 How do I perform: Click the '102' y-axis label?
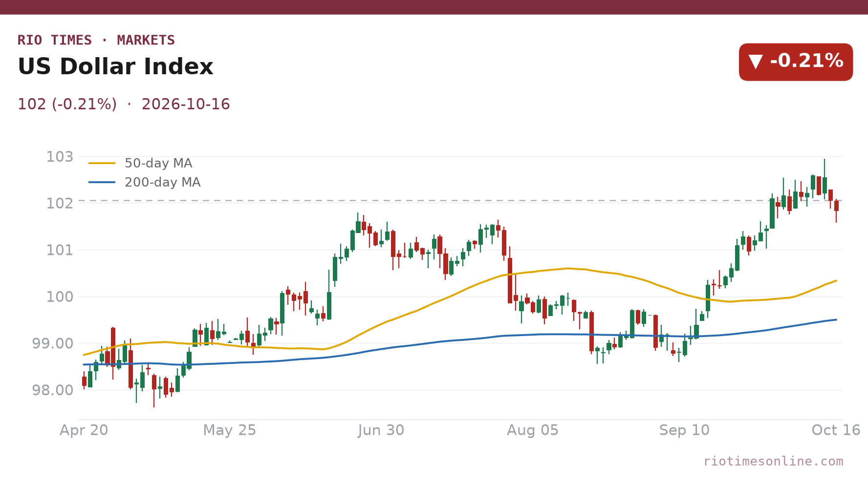[x=60, y=203]
